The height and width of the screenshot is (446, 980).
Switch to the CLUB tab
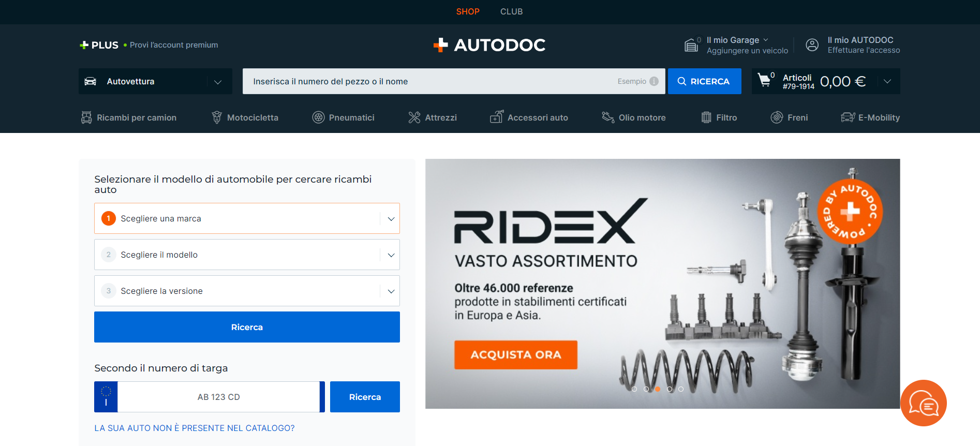point(511,11)
